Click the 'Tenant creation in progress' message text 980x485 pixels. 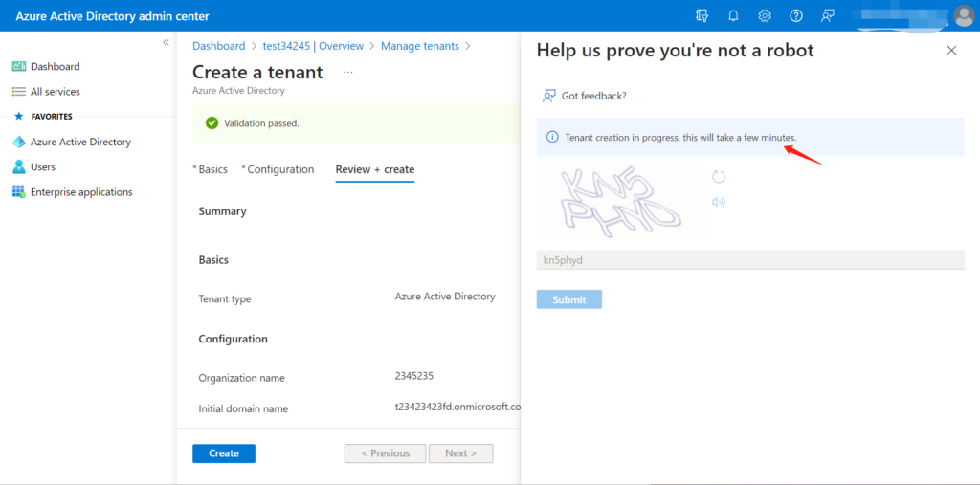click(x=681, y=137)
